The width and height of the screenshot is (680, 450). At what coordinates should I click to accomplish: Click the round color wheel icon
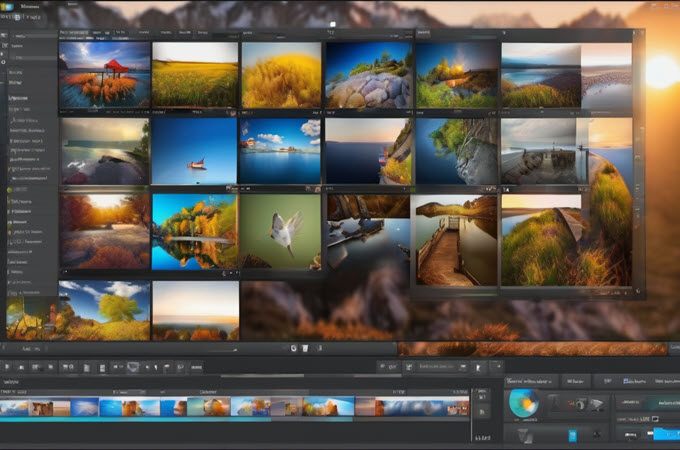click(x=524, y=403)
